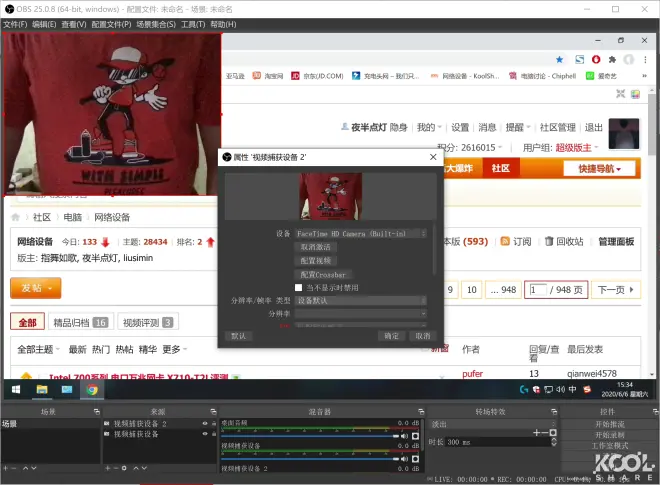Move scene down with the arrow under 场景
Viewport: 660px width, 485px height.
34,468
